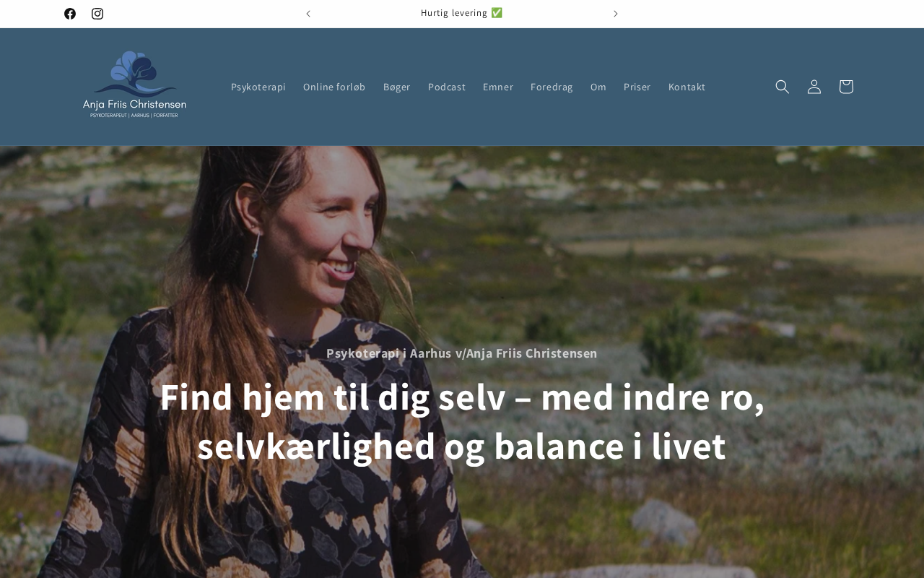Show previous announcement with left chevron

click(308, 14)
